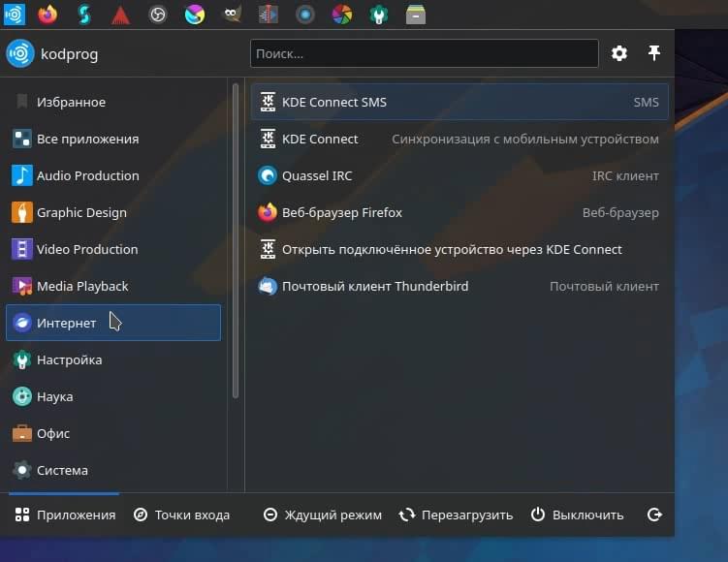
Task: Click the KDE Connect SMS list icon
Action: [268, 102]
